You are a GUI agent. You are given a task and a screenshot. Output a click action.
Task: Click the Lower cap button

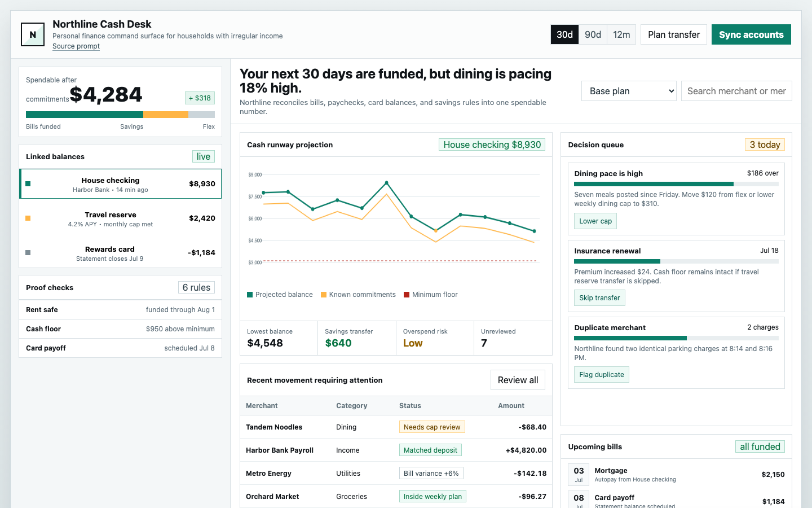pyautogui.click(x=595, y=221)
